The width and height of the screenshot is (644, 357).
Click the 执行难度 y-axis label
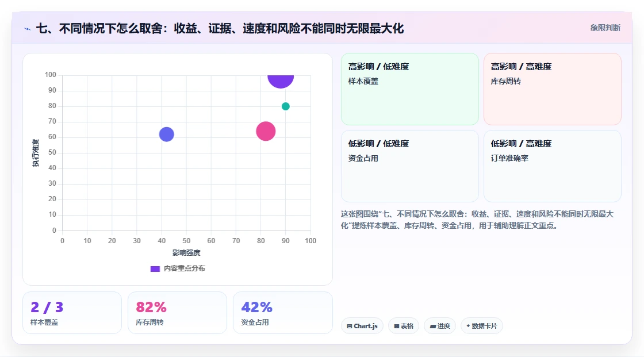pos(36,153)
